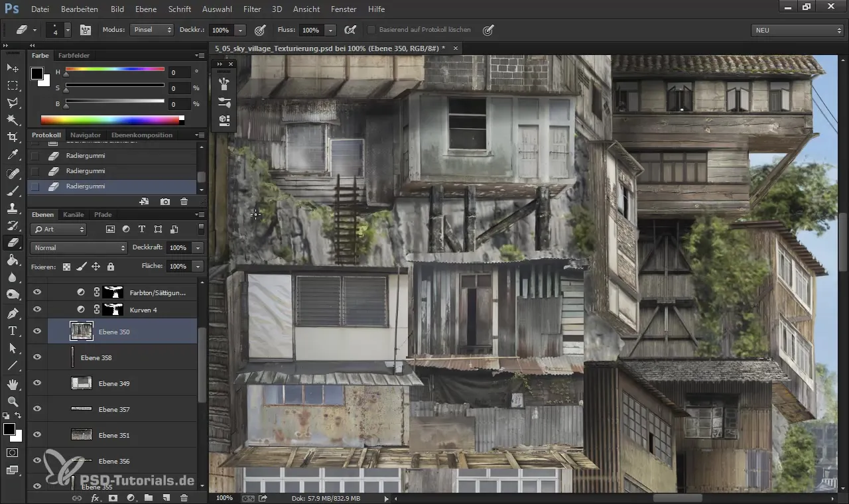Select the Rectangular Marquee tool

pos(13,86)
